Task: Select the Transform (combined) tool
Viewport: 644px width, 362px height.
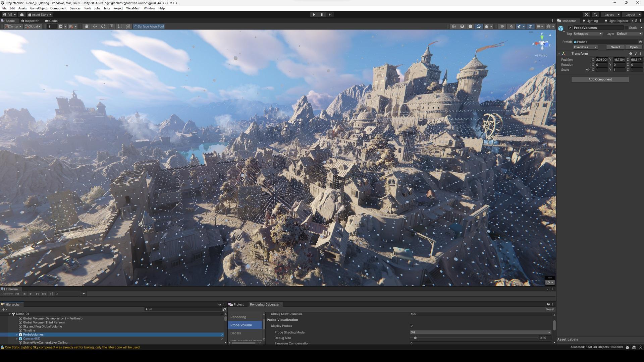Action: [128, 26]
